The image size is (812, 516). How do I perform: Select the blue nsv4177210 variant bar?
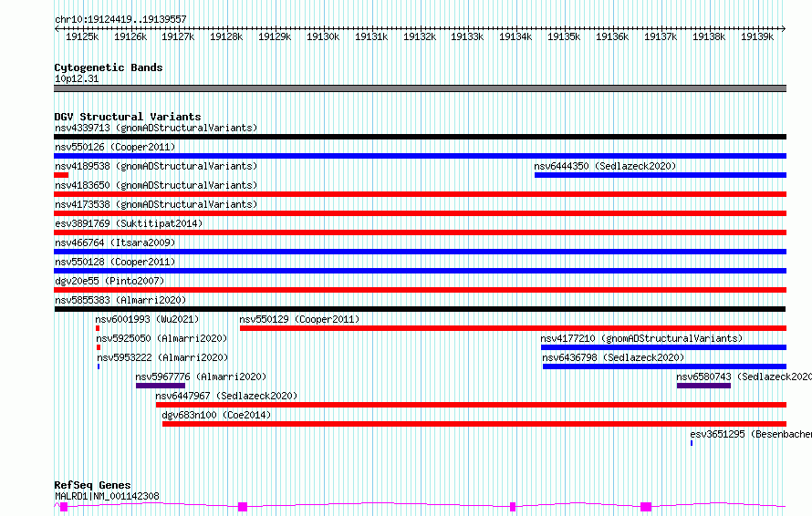click(x=664, y=347)
